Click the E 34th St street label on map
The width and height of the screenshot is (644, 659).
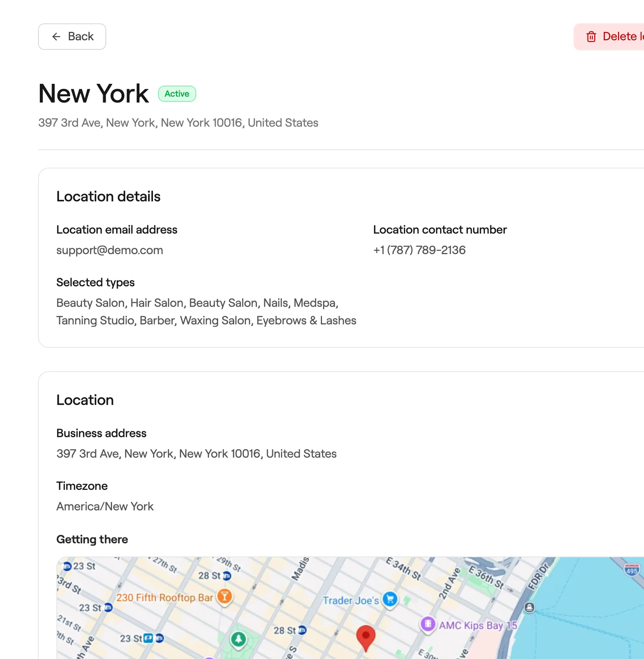point(403,569)
